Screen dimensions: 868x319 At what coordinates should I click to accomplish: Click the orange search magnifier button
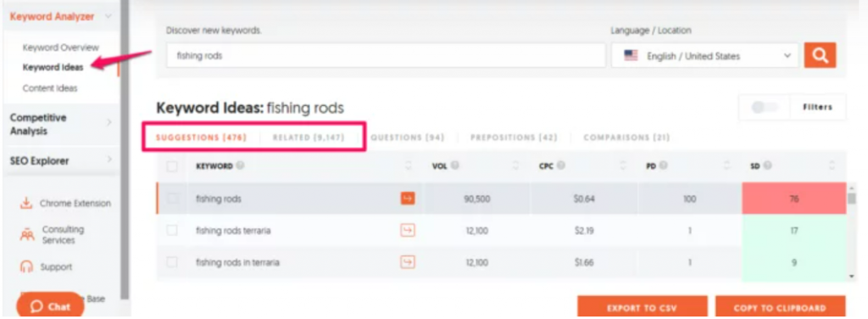pyautogui.click(x=820, y=55)
